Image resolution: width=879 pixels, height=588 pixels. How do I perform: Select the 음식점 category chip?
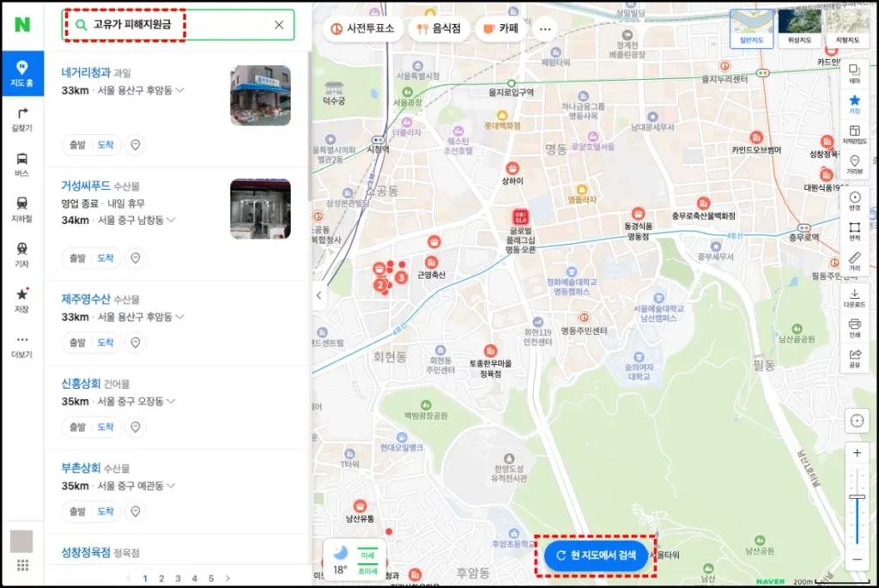point(439,28)
